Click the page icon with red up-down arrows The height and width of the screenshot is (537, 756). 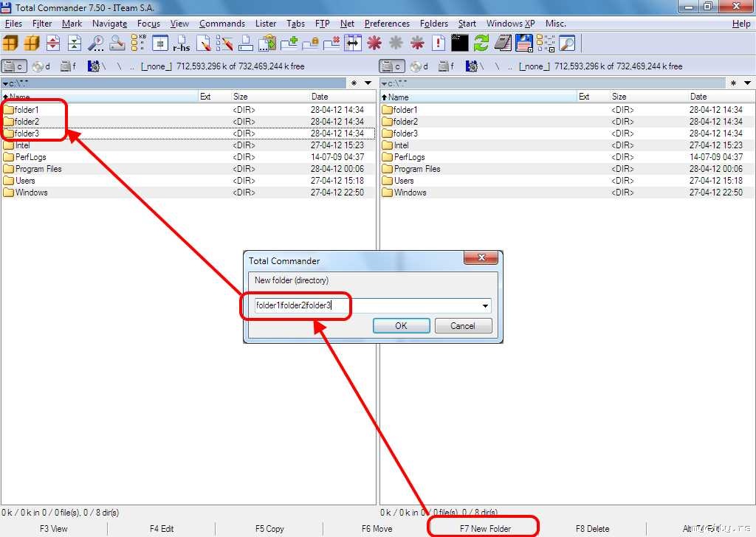tap(53, 44)
